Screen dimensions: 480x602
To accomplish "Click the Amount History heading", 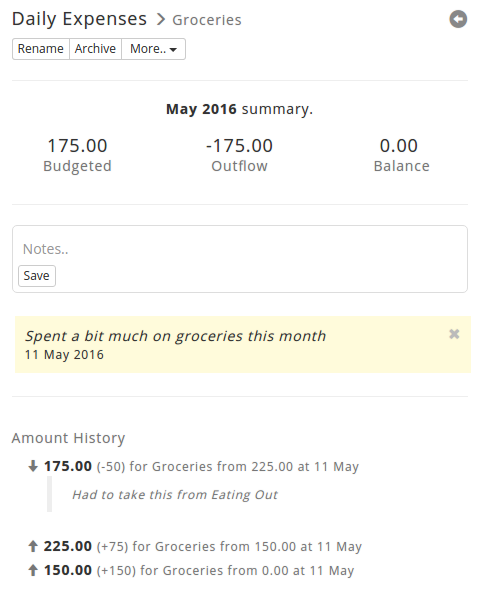I will click(x=68, y=438).
